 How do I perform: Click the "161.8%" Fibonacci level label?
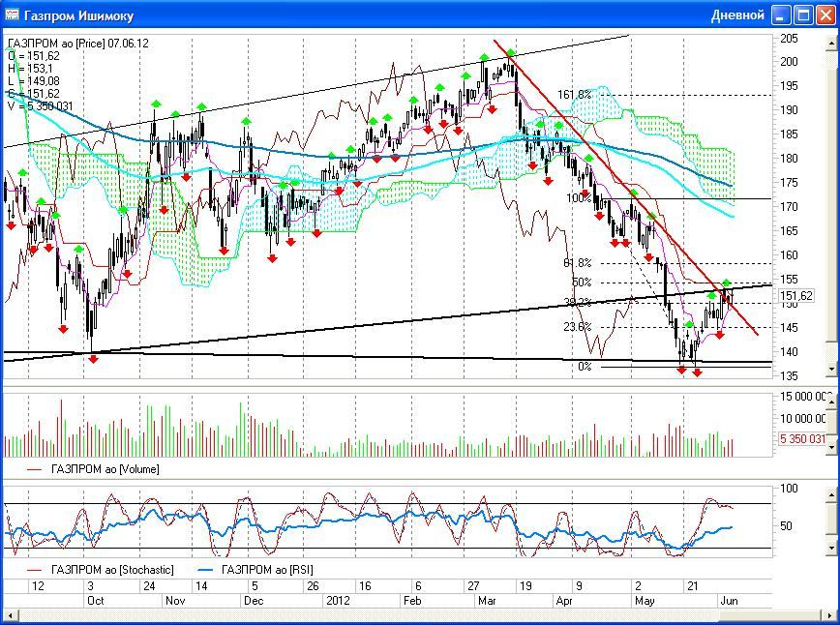[574, 95]
